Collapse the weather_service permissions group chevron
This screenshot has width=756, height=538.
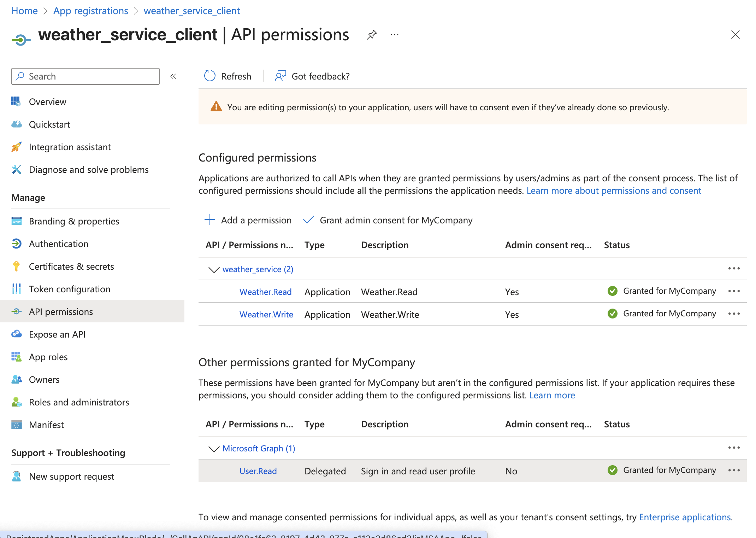pyautogui.click(x=214, y=269)
